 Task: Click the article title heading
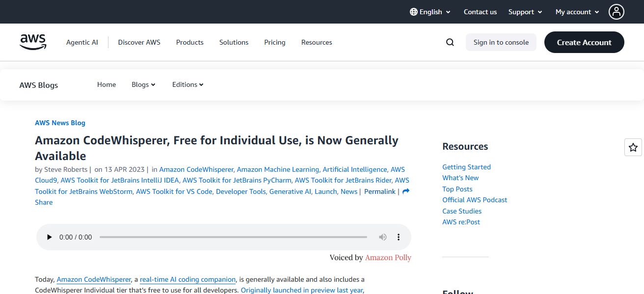216,148
